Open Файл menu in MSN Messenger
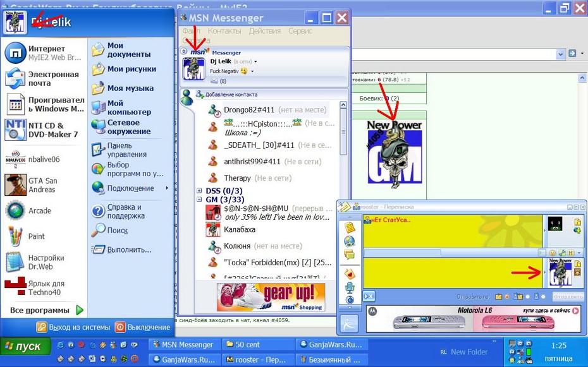588x367 pixels. [191, 31]
